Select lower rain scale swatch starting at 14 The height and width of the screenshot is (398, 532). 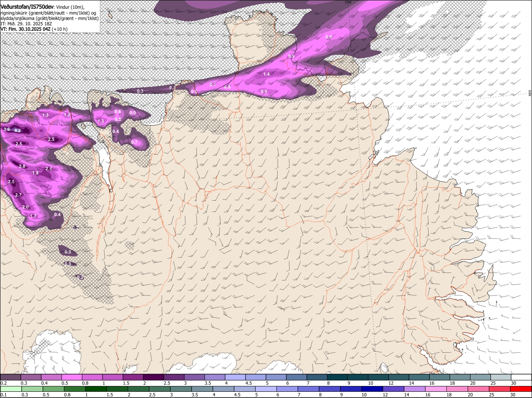tap(415, 389)
